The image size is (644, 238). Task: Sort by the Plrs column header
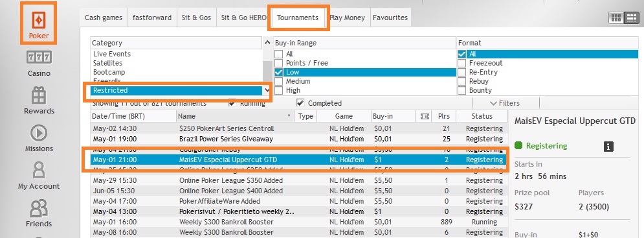tap(443, 117)
